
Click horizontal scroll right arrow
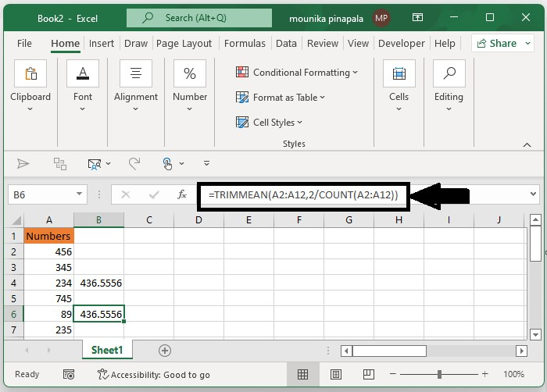click(521, 351)
